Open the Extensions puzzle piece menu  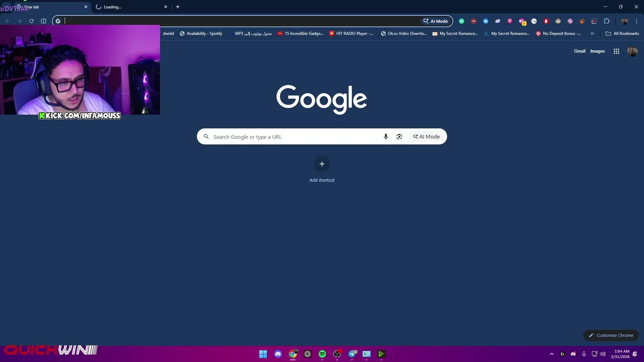pyautogui.click(x=606, y=21)
